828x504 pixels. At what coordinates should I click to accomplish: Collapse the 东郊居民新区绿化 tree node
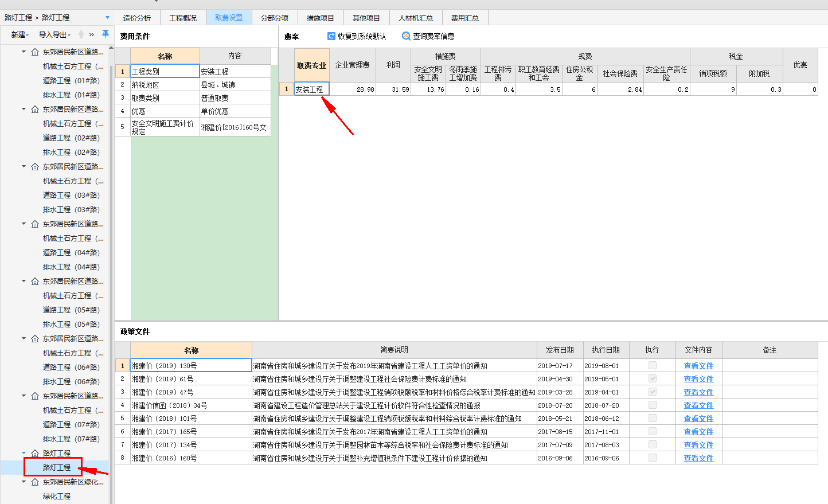pyautogui.click(x=24, y=482)
